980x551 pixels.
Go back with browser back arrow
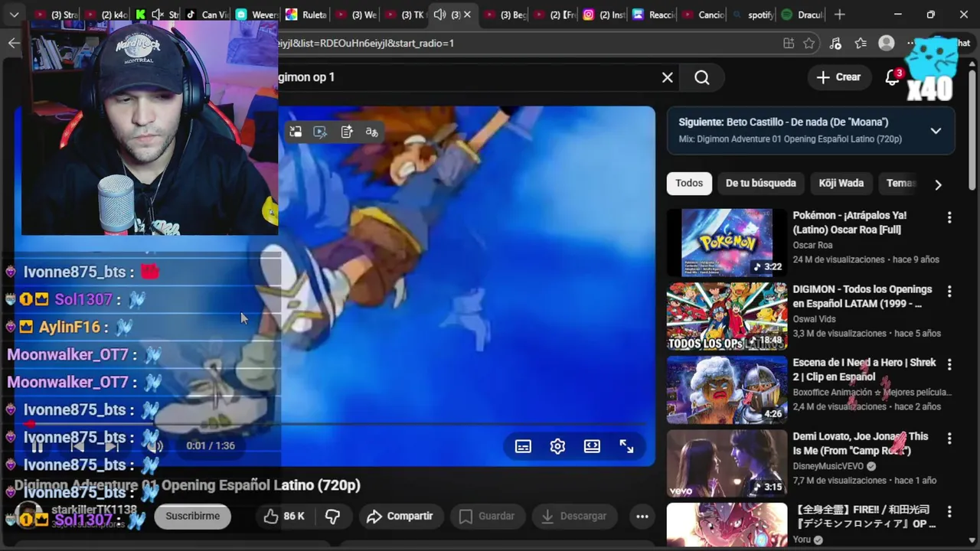click(x=14, y=43)
